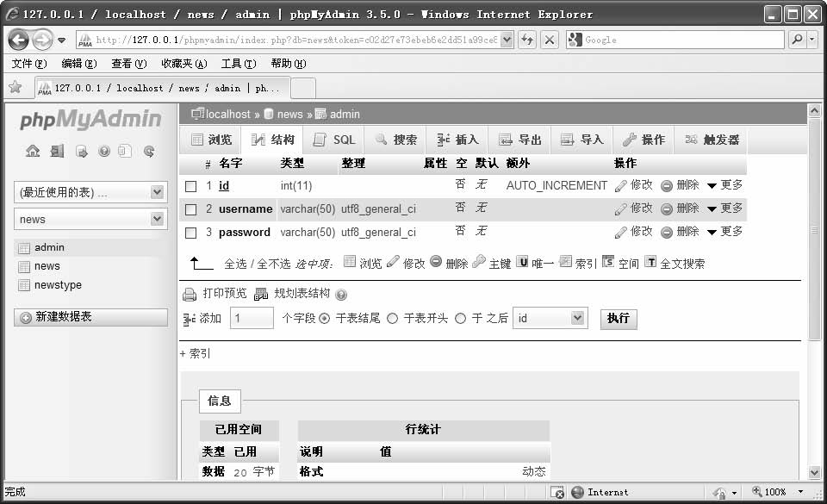Click the browser back arrow button
The image size is (827, 504).
18,40
